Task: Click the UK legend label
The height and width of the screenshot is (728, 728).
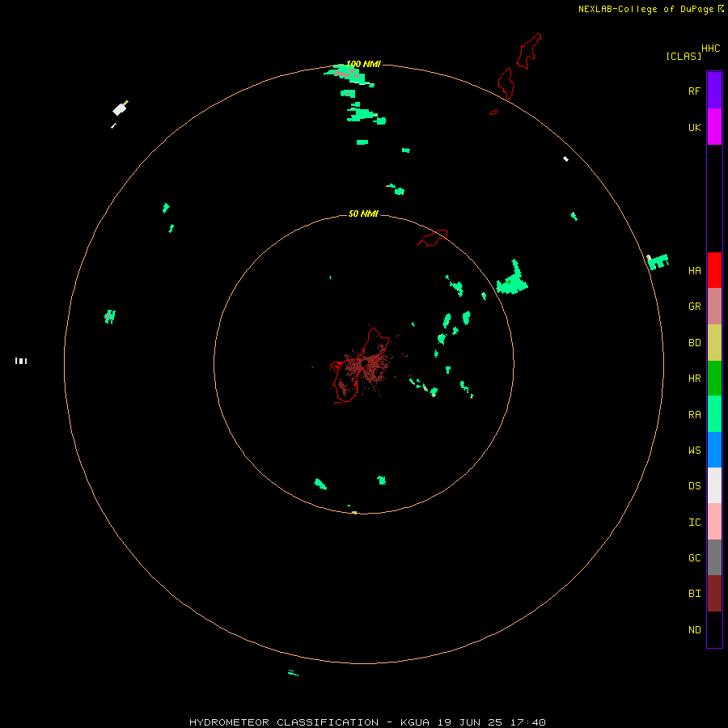Action: (694, 127)
